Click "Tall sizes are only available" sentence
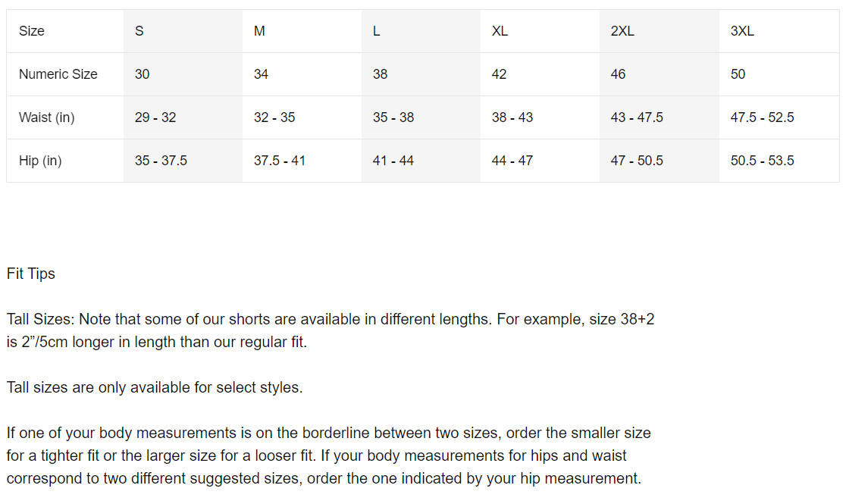This screenshot has height=504, width=849. pos(155,387)
